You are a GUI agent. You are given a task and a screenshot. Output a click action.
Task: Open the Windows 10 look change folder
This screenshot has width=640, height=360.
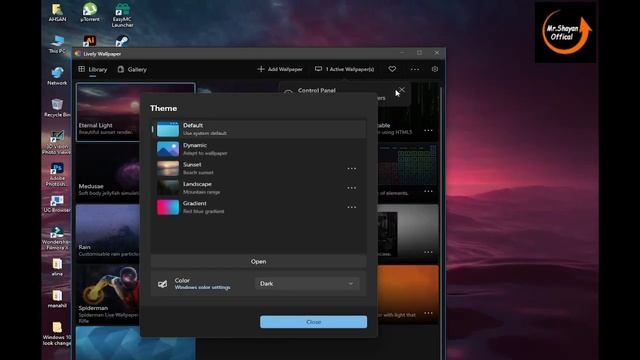point(57,334)
